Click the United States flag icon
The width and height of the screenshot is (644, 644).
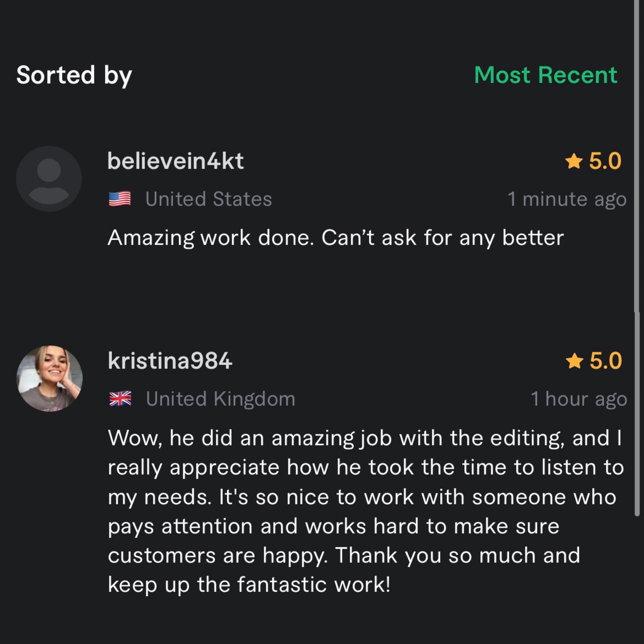(x=120, y=199)
